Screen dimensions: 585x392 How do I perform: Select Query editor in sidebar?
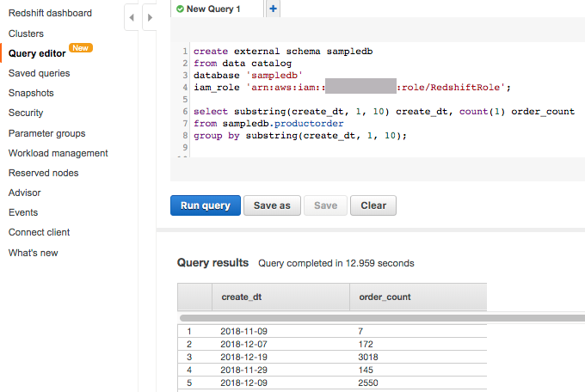(x=37, y=53)
